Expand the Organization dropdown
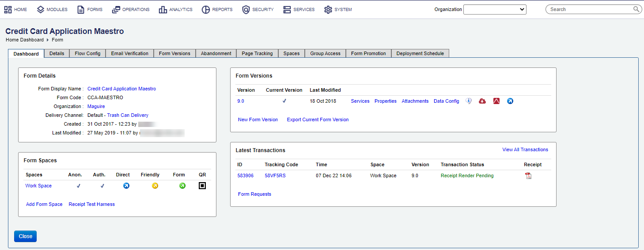 click(495, 9)
